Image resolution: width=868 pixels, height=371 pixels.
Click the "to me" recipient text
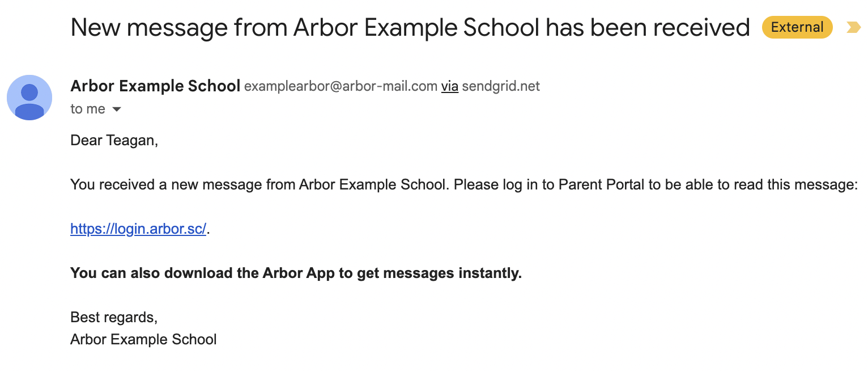[88, 109]
